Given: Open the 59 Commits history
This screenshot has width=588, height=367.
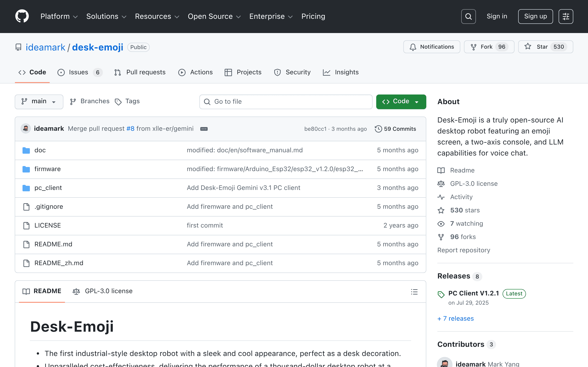Looking at the screenshot, I should click(395, 129).
